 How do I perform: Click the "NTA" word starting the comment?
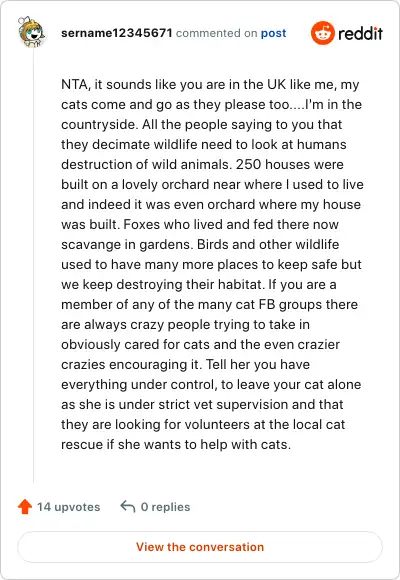tap(74, 85)
